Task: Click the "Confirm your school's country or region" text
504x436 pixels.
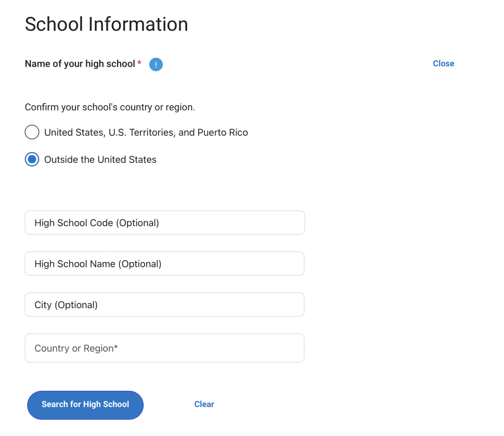Action: [x=110, y=107]
